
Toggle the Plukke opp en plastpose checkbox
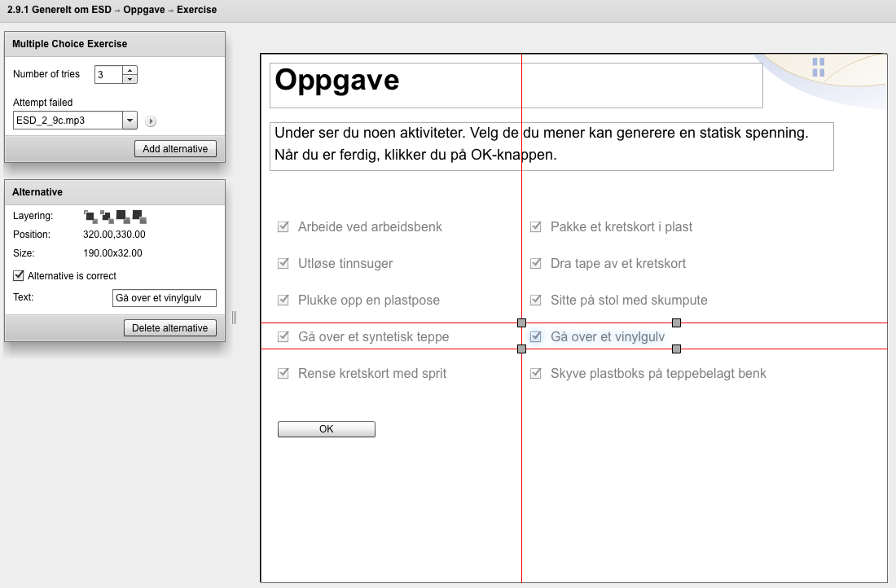[x=283, y=300]
